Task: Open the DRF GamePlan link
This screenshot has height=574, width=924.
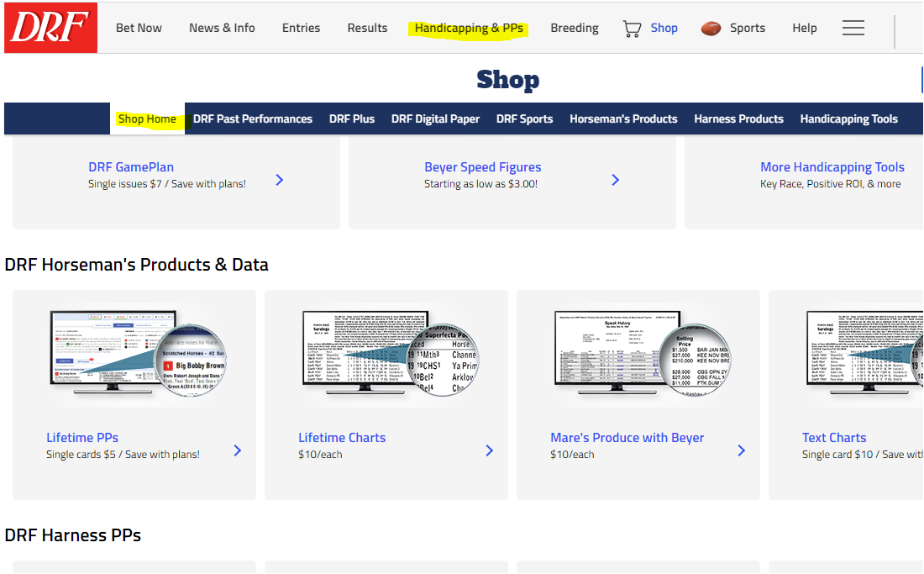Action: coord(131,167)
